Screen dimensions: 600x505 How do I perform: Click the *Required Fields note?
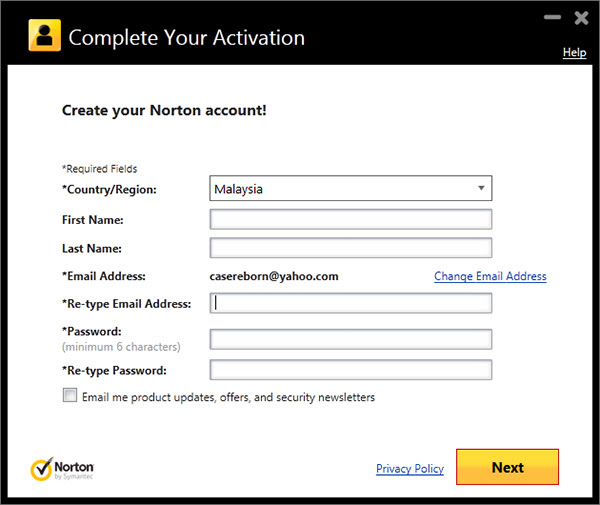pos(99,169)
